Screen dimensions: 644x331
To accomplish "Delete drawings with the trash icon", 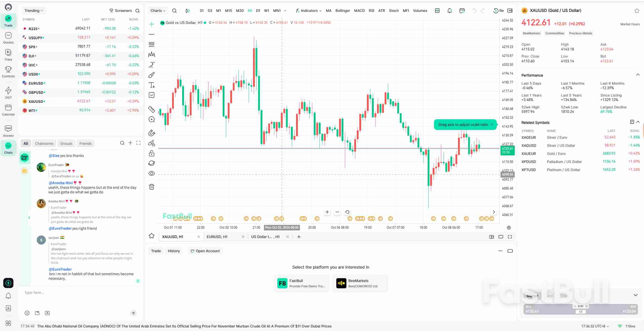I will [152, 187].
